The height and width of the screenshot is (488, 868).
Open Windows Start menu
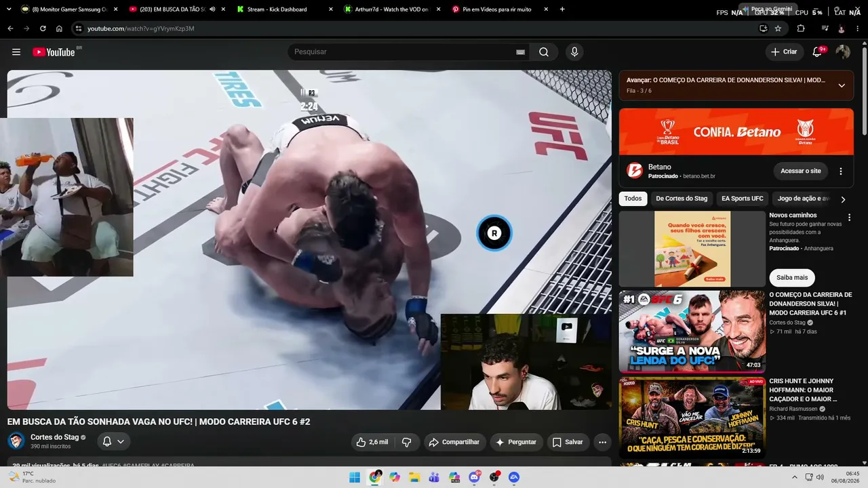[355, 477]
